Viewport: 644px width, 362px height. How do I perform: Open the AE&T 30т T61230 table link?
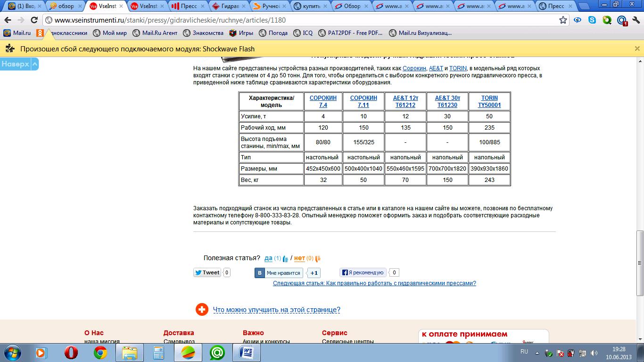click(447, 101)
